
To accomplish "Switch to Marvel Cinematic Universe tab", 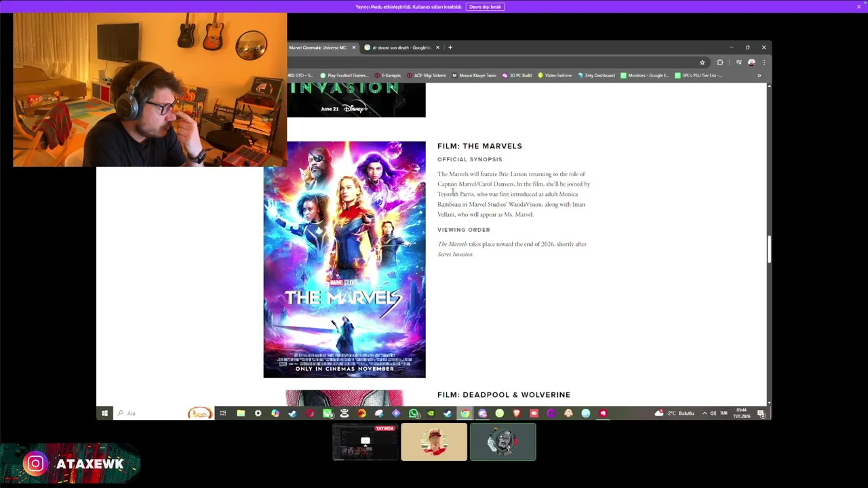I will pyautogui.click(x=317, y=47).
